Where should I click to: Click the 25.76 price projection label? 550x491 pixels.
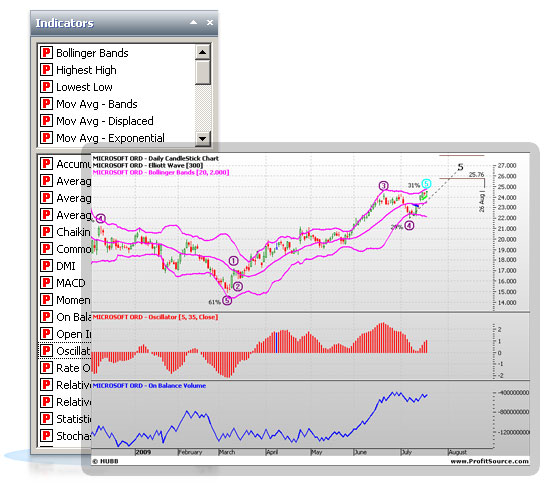coord(476,174)
